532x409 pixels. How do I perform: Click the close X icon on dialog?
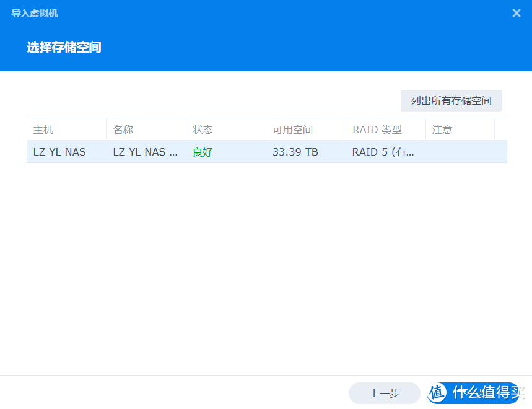click(517, 12)
